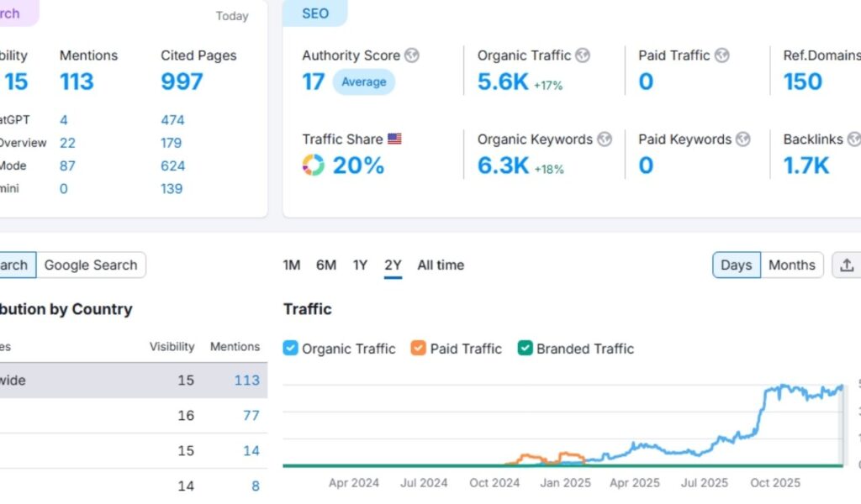Image resolution: width=861 pixels, height=504 pixels.
Task: Uncheck the Organic Traffic checkbox
Action: point(291,349)
